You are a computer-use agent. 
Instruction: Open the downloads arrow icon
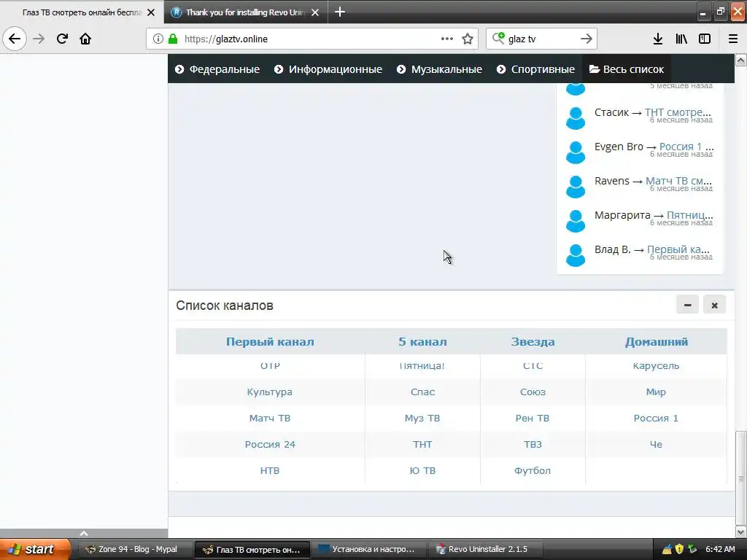tap(658, 39)
